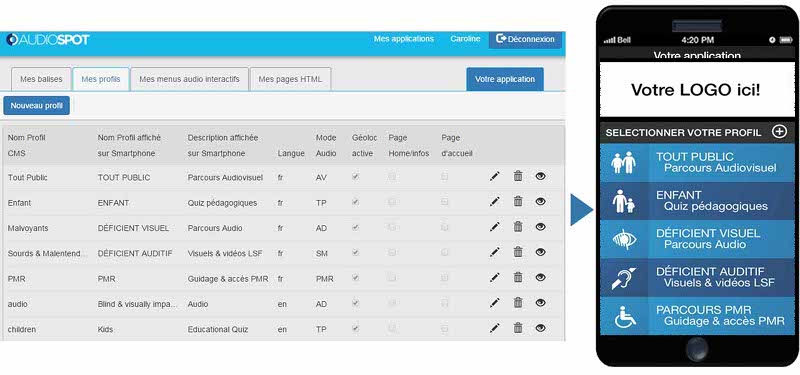Image resolution: width=800 pixels, height=375 pixels.
Task: Check Page Home/infos box for Enfant row
Action: pos(392,202)
